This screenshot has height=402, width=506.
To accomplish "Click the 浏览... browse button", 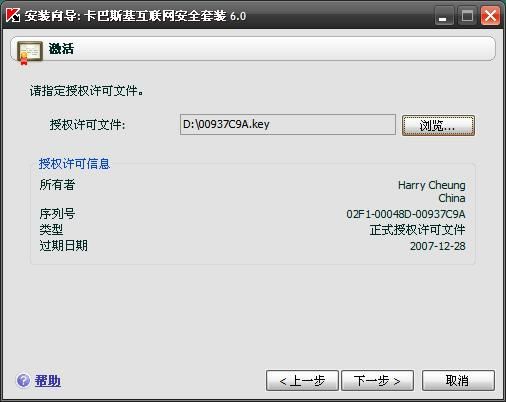I will pos(438,125).
